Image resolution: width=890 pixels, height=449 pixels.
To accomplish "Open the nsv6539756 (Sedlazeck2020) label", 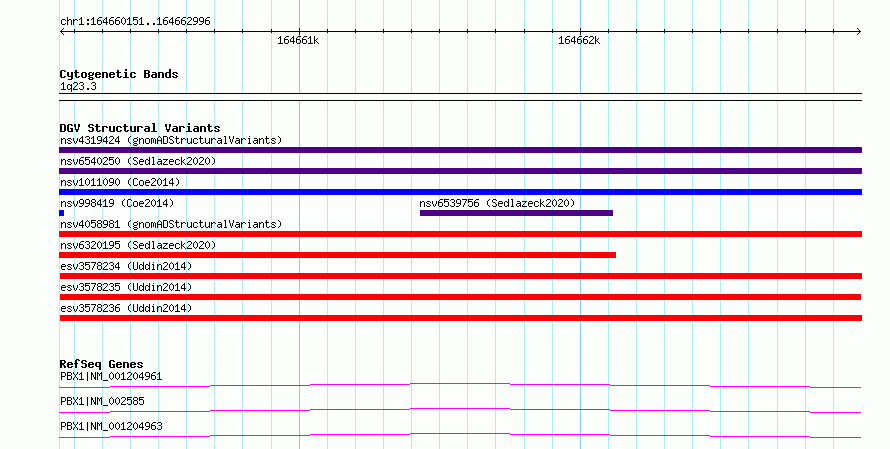I will [x=497, y=203].
